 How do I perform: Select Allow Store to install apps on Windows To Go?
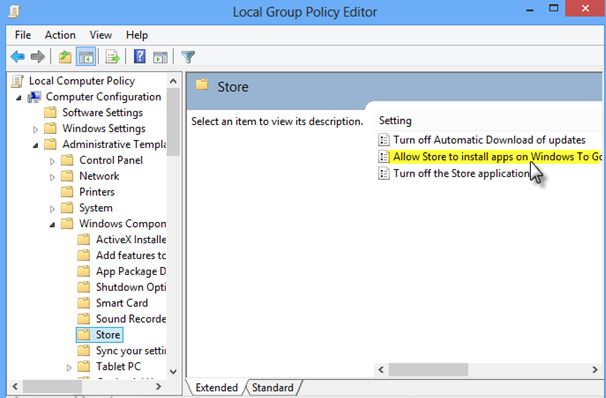pyautogui.click(x=497, y=156)
